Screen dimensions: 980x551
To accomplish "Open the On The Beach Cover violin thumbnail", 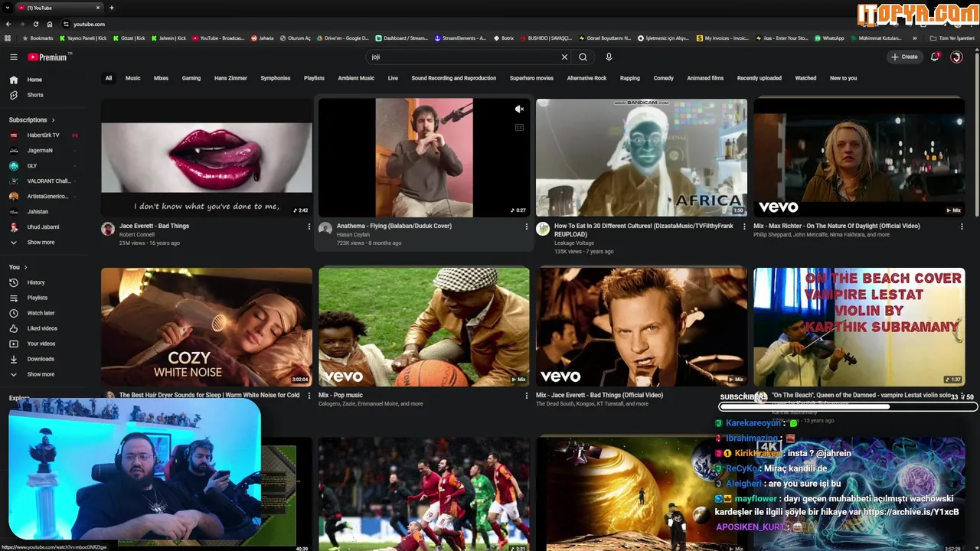I will point(859,327).
